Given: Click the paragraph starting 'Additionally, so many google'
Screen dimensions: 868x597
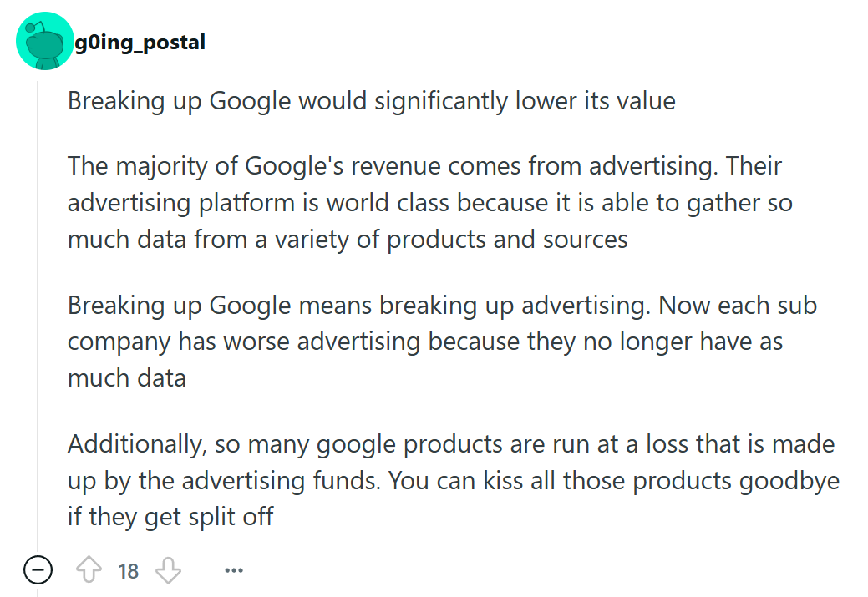Looking at the screenshot, I should pyautogui.click(x=454, y=480).
